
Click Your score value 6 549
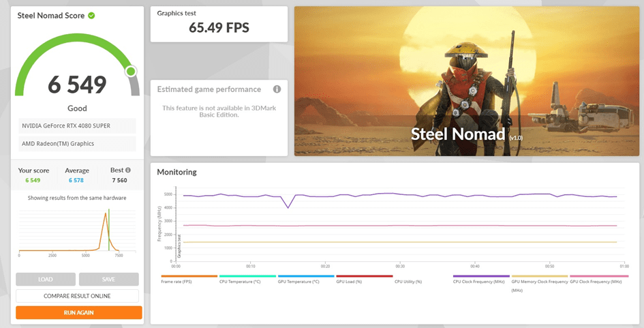(33, 180)
